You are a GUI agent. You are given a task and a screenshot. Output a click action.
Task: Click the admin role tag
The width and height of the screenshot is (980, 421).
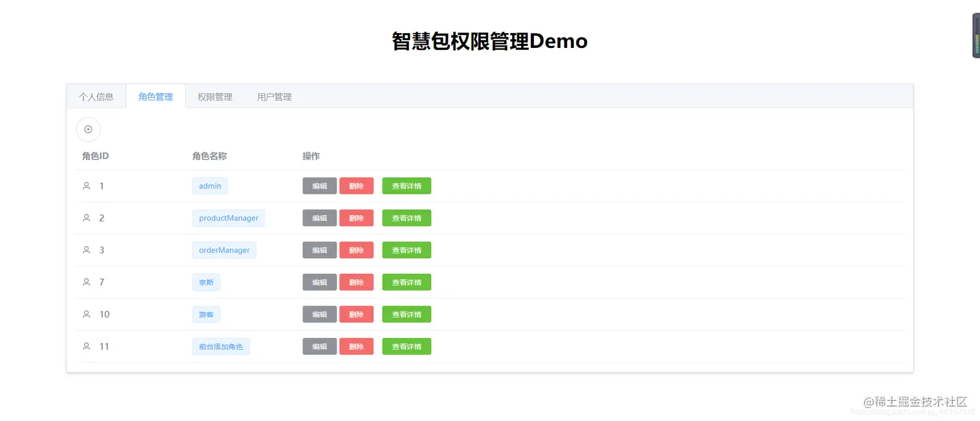(x=210, y=186)
